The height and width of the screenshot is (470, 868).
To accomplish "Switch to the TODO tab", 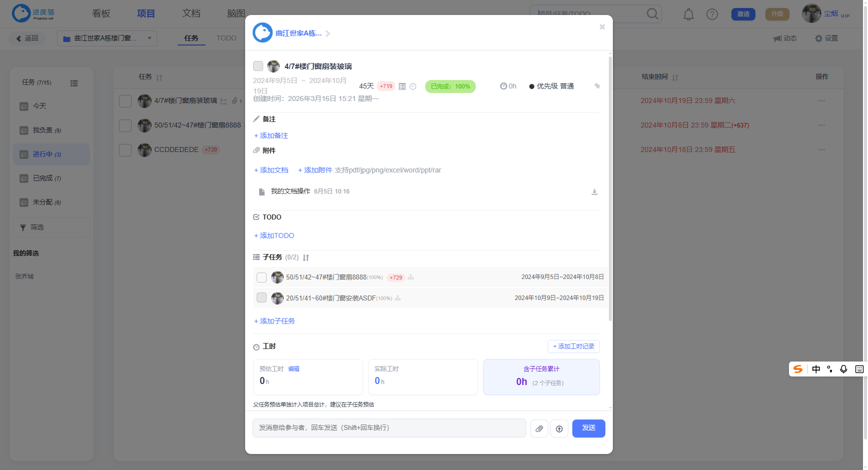I will click(226, 38).
